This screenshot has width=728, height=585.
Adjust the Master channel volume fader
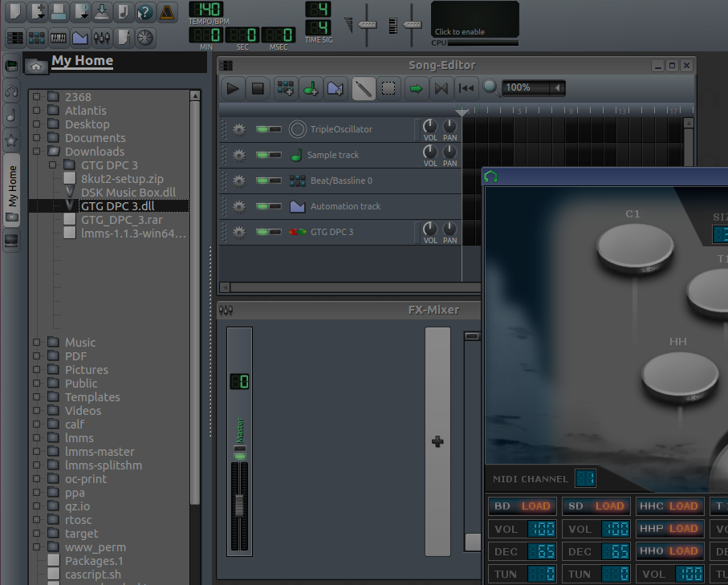[x=239, y=505]
